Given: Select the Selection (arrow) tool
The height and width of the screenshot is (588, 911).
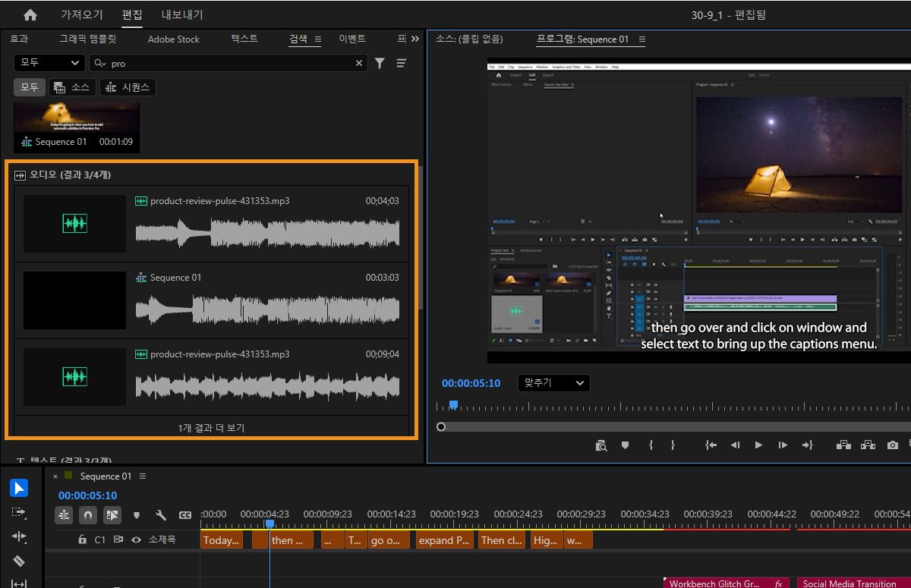Looking at the screenshot, I should (x=19, y=488).
